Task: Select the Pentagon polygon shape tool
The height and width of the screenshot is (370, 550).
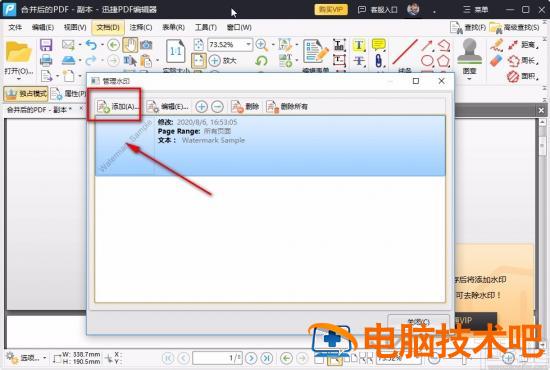Action: click(x=444, y=61)
